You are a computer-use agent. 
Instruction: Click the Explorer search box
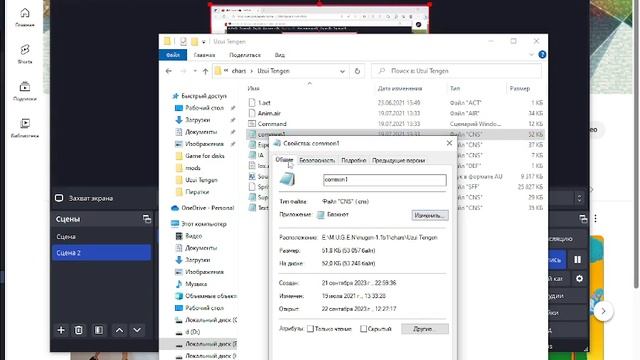[456, 71]
